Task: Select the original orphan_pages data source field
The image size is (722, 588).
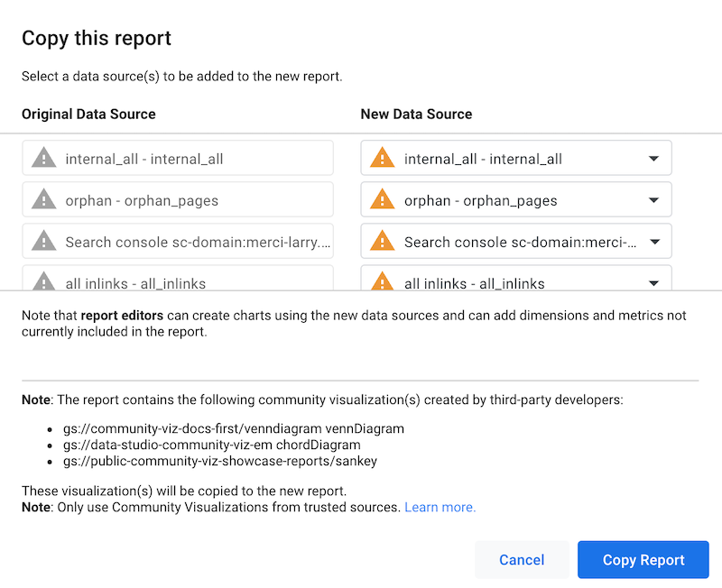Action: (x=190, y=200)
